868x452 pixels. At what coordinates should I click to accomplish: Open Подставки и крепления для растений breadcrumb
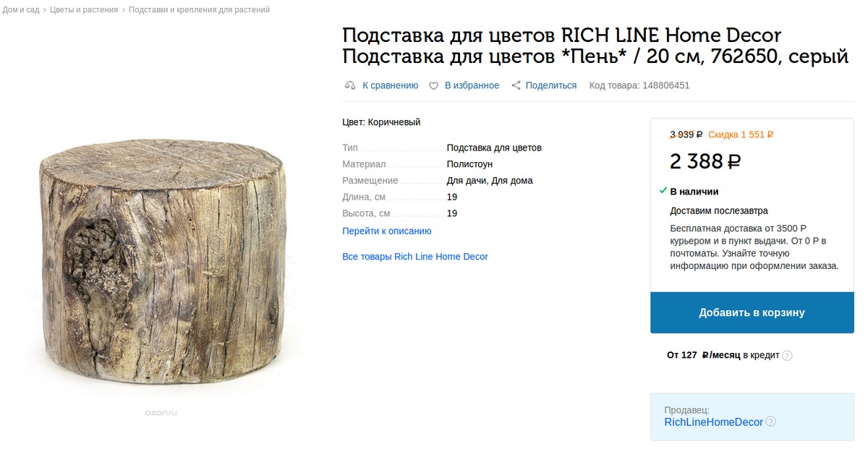(x=200, y=10)
